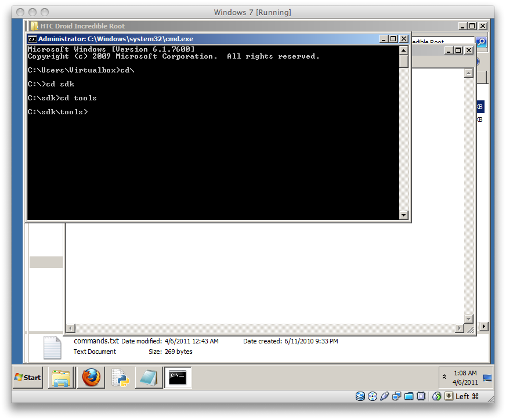Minimize the HTC Droid Incredible Root window
506x420 pixels.
point(462,26)
